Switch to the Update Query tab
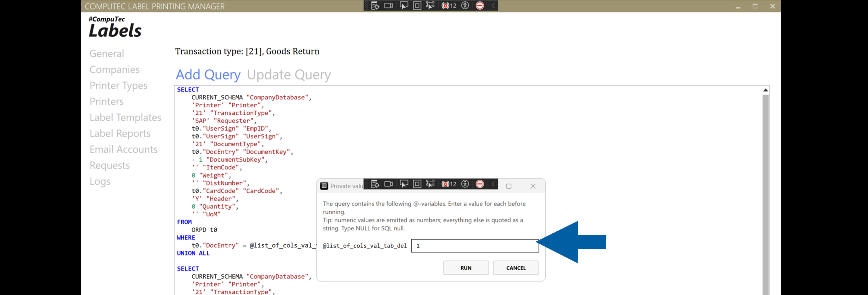868x295 pixels. pyautogui.click(x=289, y=75)
